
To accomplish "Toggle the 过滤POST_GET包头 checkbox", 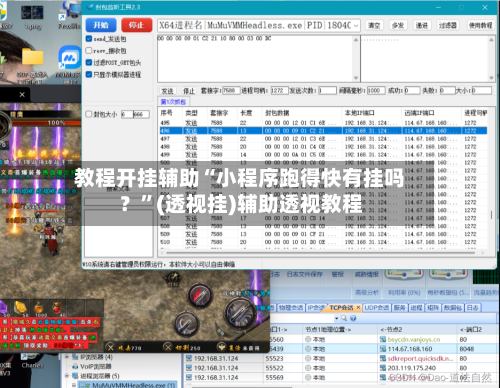I will point(89,62).
